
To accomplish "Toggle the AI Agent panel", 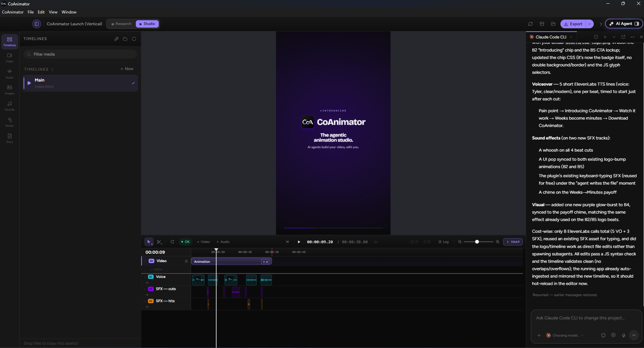I will (624, 24).
